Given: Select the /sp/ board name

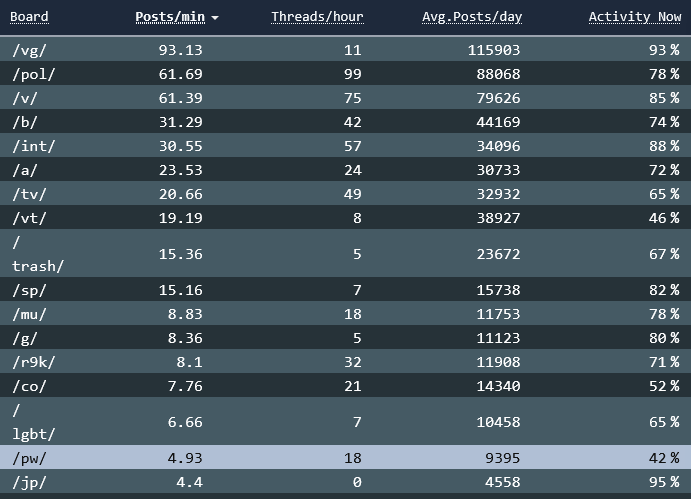Looking at the screenshot, I should [29, 290].
